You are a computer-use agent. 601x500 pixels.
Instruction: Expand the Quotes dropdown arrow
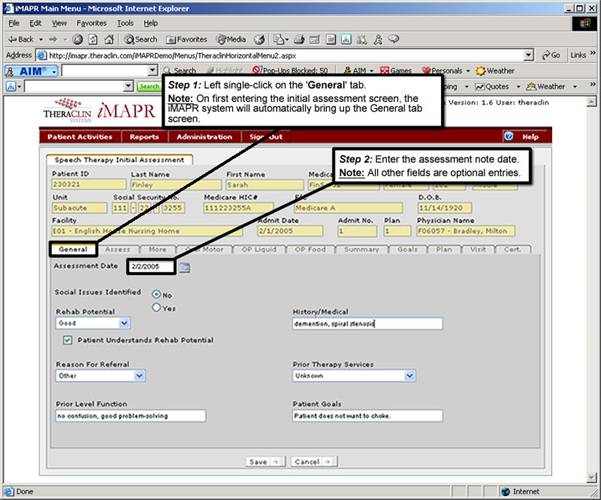click(x=518, y=87)
